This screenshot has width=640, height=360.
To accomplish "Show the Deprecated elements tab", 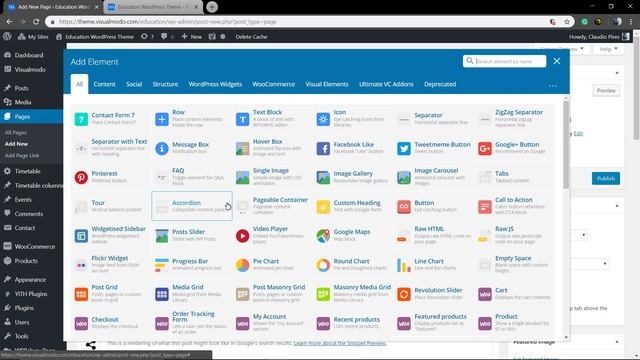I will [x=440, y=84].
